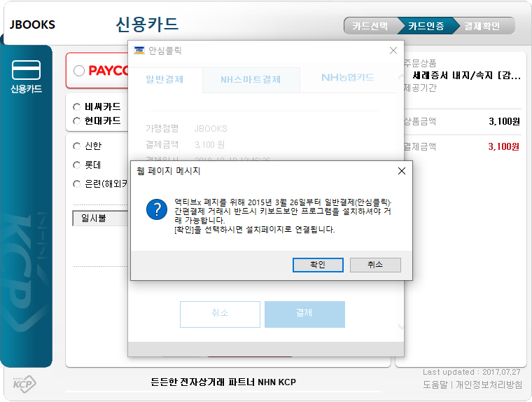
Task: Confirm the web page message with 확인
Action: 318,265
